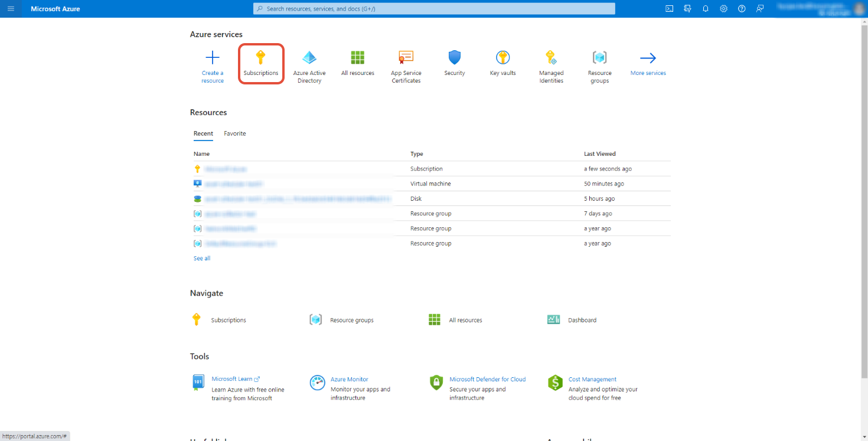
Task: Expand the hamburger portal menu
Action: point(11,9)
